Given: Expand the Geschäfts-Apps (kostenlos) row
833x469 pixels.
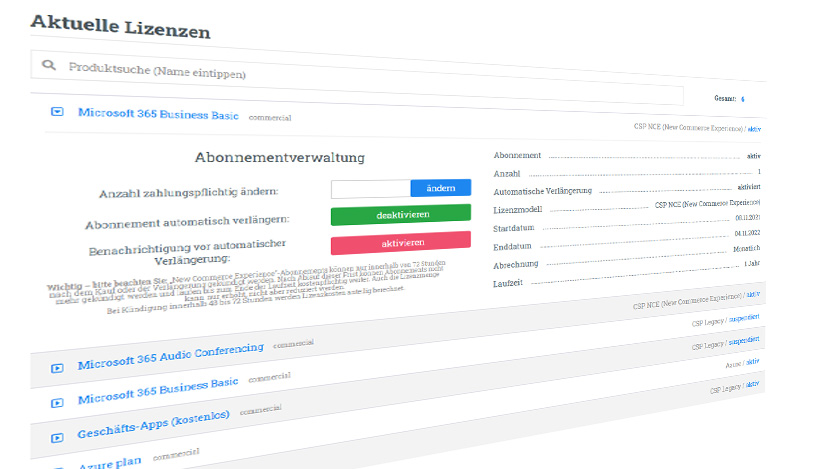Looking at the screenshot, I should (57, 438).
